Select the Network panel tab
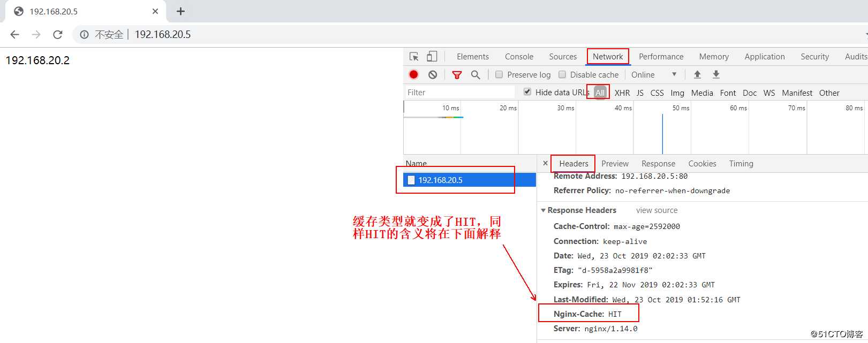The image size is (868, 343). tap(608, 57)
